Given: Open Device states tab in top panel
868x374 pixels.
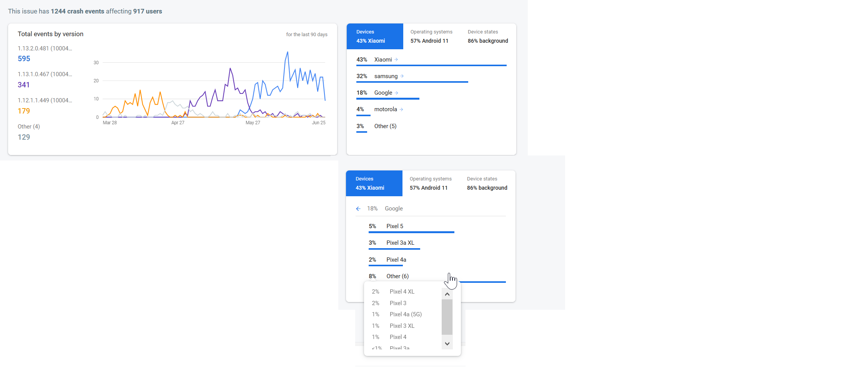Looking at the screenshot, I should (487, 37).
